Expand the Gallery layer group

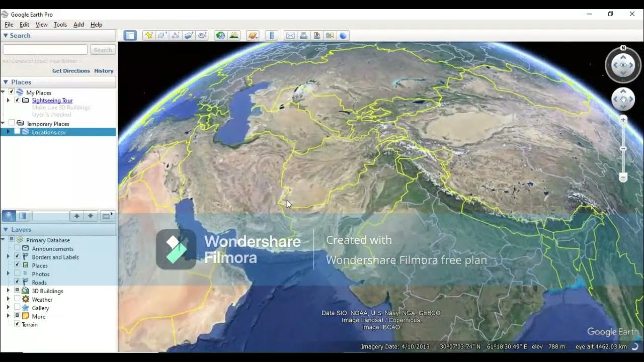[8, 308]
